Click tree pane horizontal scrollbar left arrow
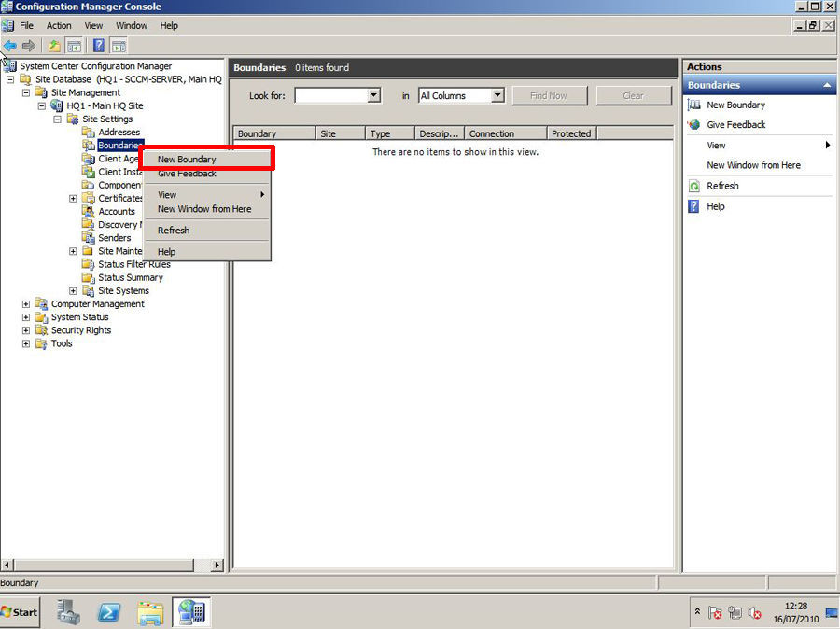840x629 pixels. point(7,565)
